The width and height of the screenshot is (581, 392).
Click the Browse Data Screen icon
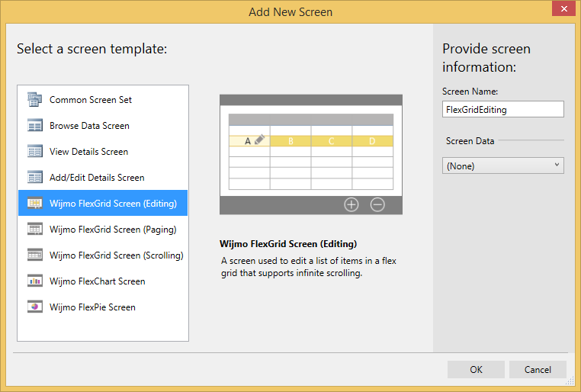[34, 125]
